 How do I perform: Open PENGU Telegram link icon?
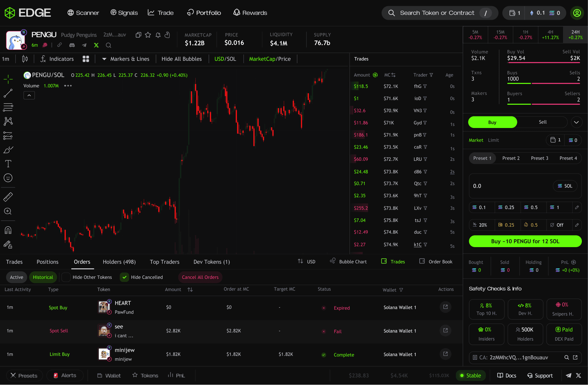tap(84, 45)
